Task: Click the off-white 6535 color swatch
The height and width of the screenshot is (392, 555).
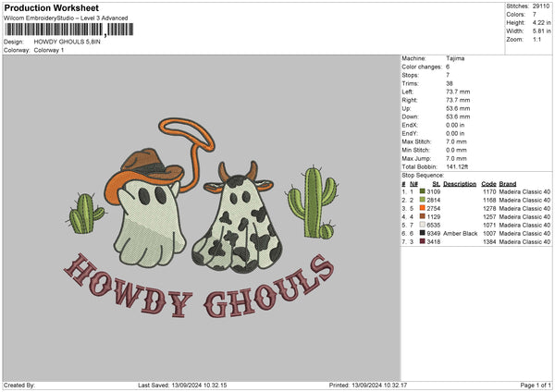Action: 423,225
